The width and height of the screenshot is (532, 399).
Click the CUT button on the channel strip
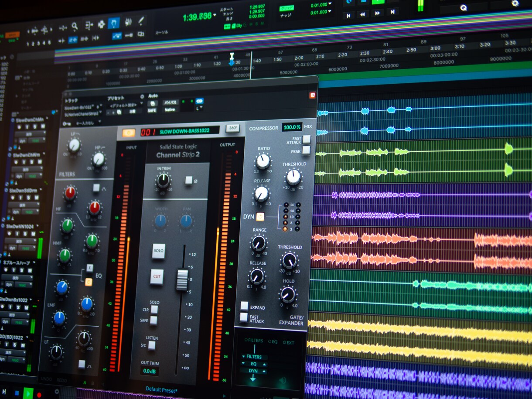(157, 276)
